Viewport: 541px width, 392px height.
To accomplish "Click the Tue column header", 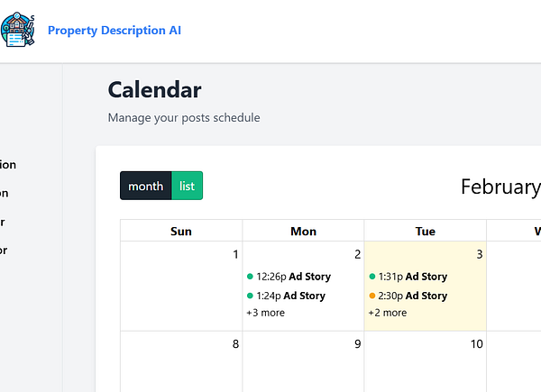I will 426,231.
